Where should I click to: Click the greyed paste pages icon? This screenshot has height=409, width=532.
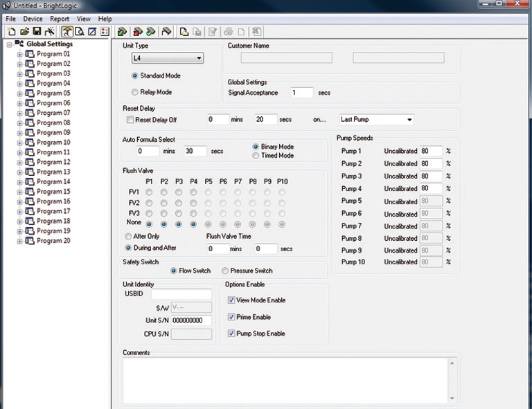(x=197, y=32)
